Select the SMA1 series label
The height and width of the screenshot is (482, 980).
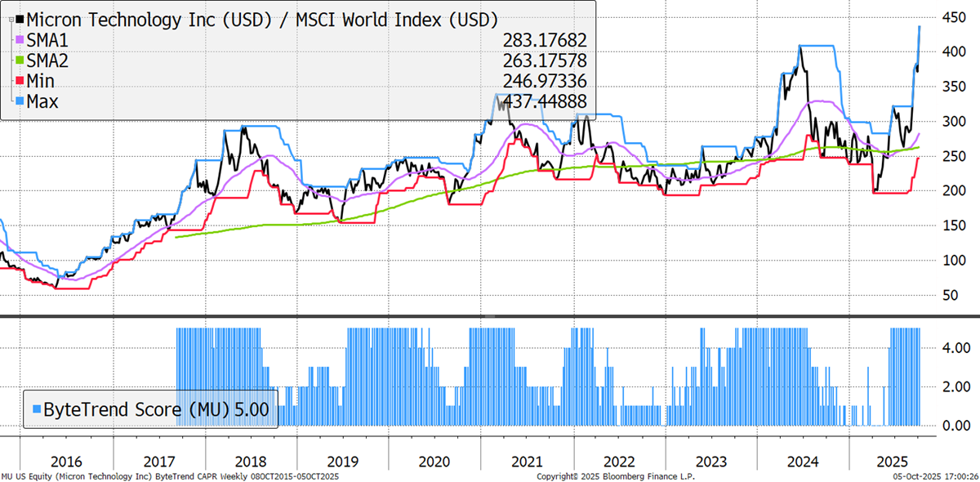(49, 40)
